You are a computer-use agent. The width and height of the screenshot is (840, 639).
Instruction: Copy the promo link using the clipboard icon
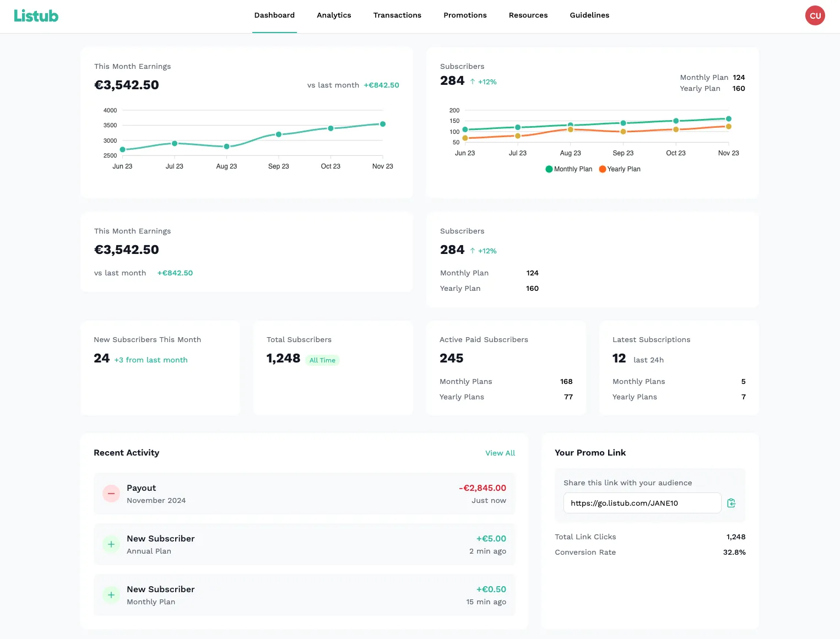point(731,503)
